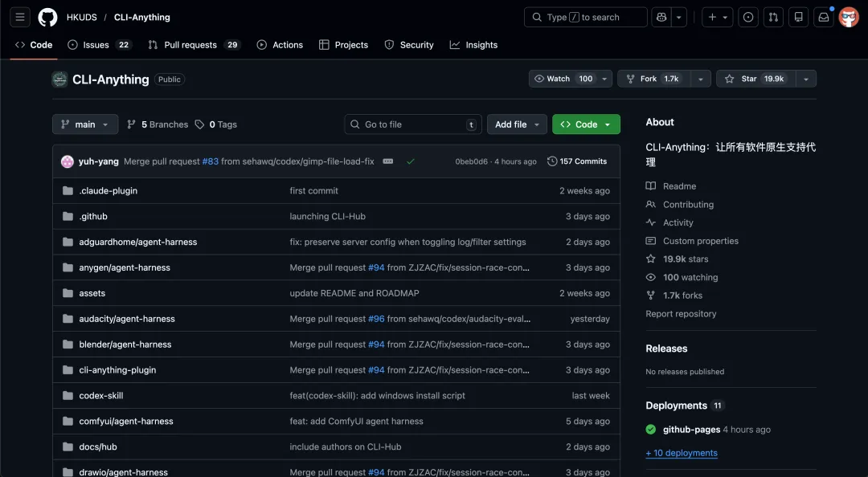Screen dimensions: 868x477
Task: Open the pull requests icon in the header
Action: (x=773, y=17)
